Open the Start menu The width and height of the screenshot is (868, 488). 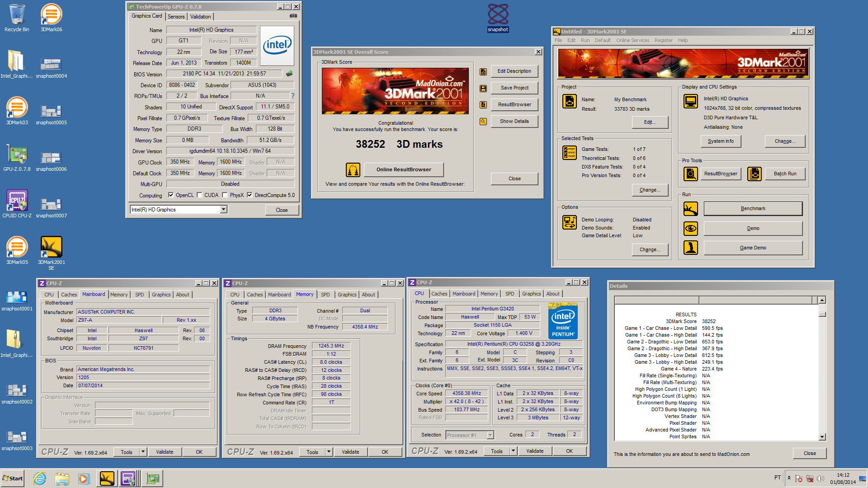(13, 479)
